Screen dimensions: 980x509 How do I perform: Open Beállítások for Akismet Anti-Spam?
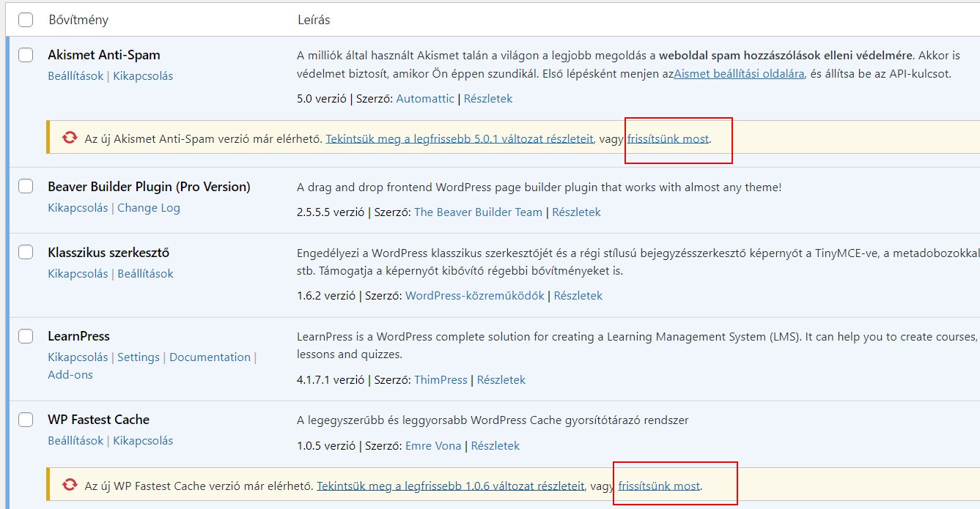75,75
